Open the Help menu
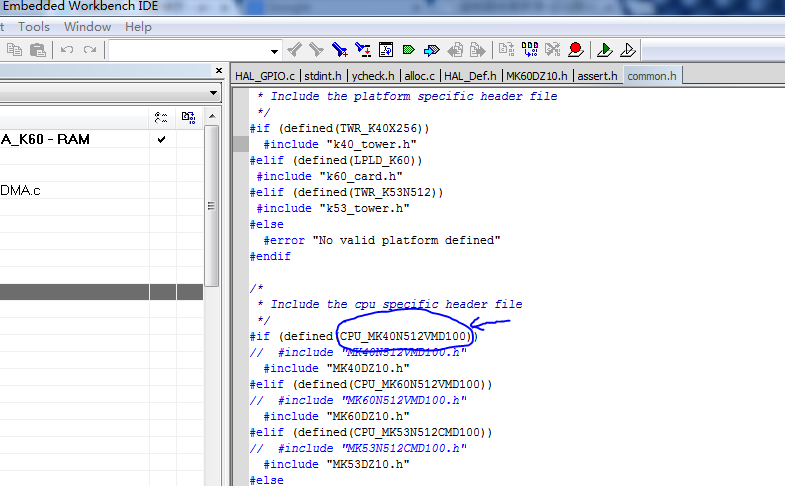 (x=138, y=27)
